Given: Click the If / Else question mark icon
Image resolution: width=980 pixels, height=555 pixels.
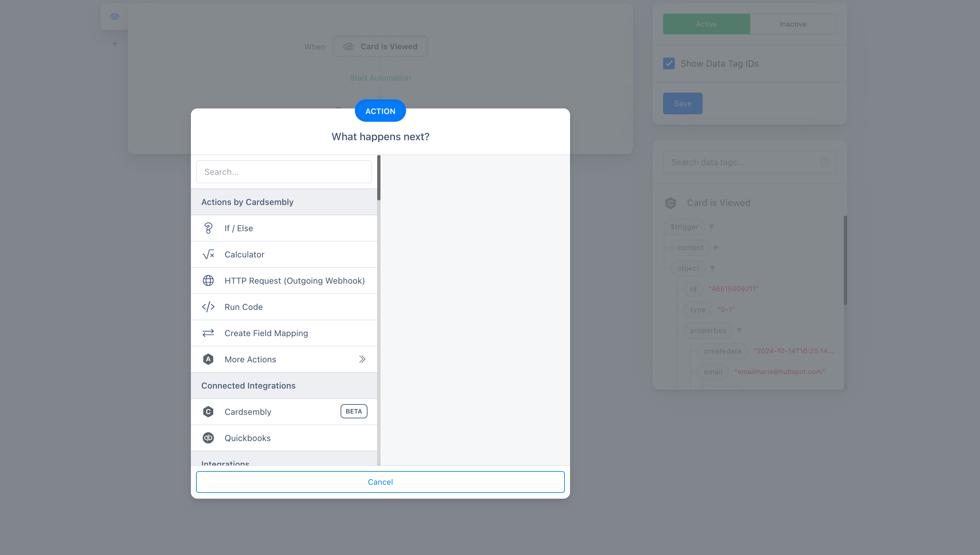Looking at the screenshot, I should pos(208,228).
